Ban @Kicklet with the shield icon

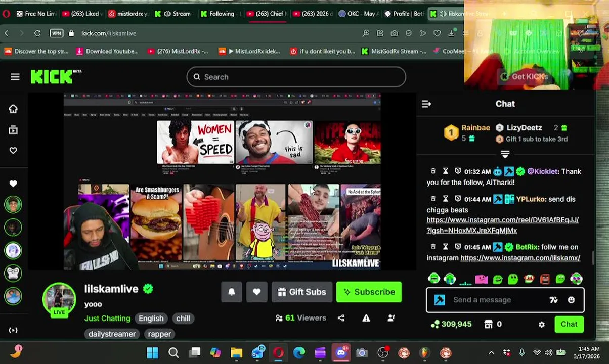tap(458, 171)
